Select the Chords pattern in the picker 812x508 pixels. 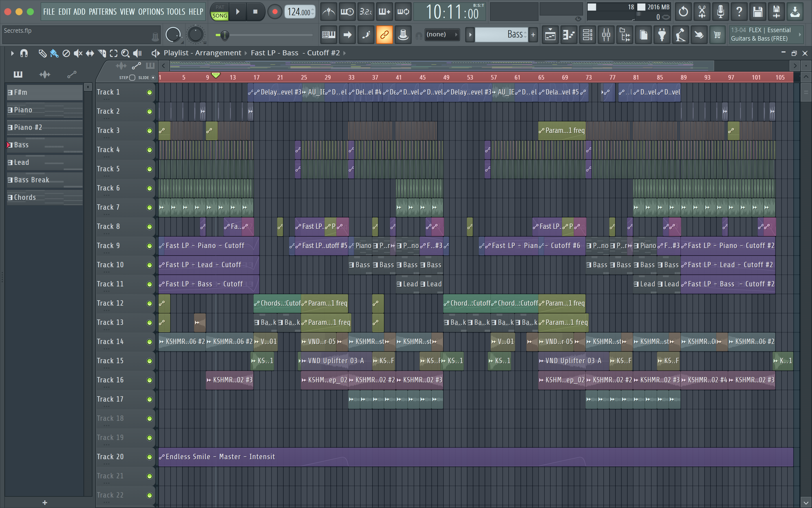pos(45,198)
